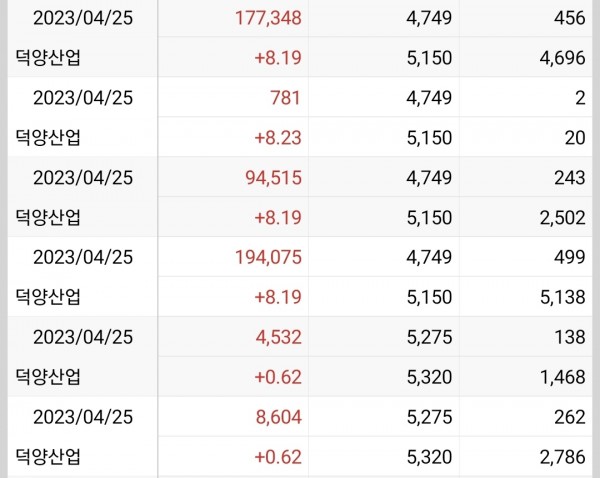Image resolution: width=600 pixels, height=478 pixels.
Task: Click the date left of 177,348
Action: click(83, 17)
